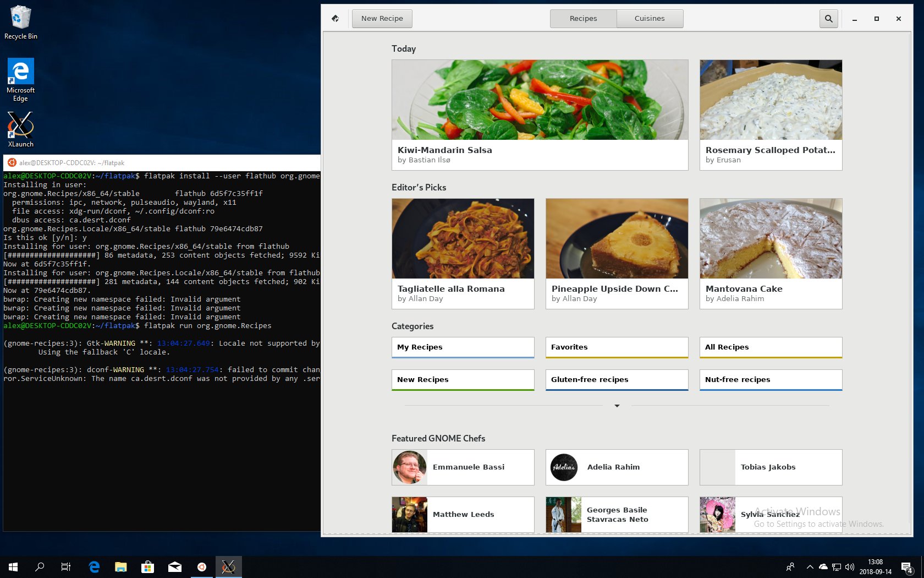The height and width of the screenshot is (578, 924).
Task: Open the Mail app from the taskbar
Action: 174,566
